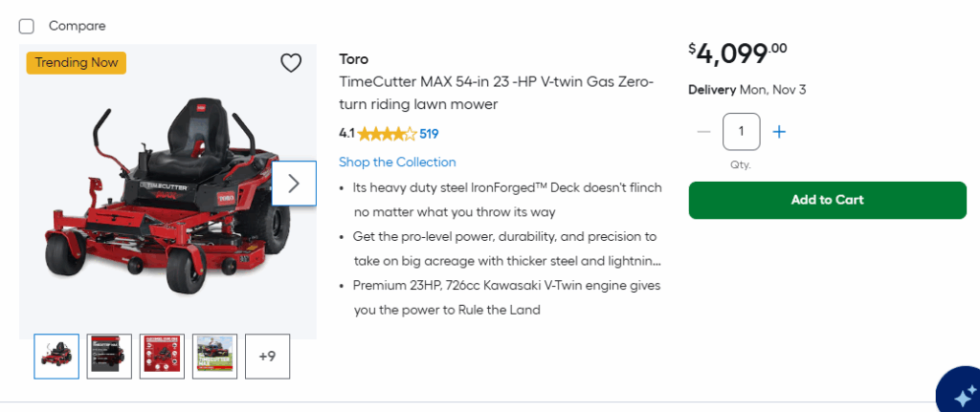Click the Compare label text

tap(77, 26)
